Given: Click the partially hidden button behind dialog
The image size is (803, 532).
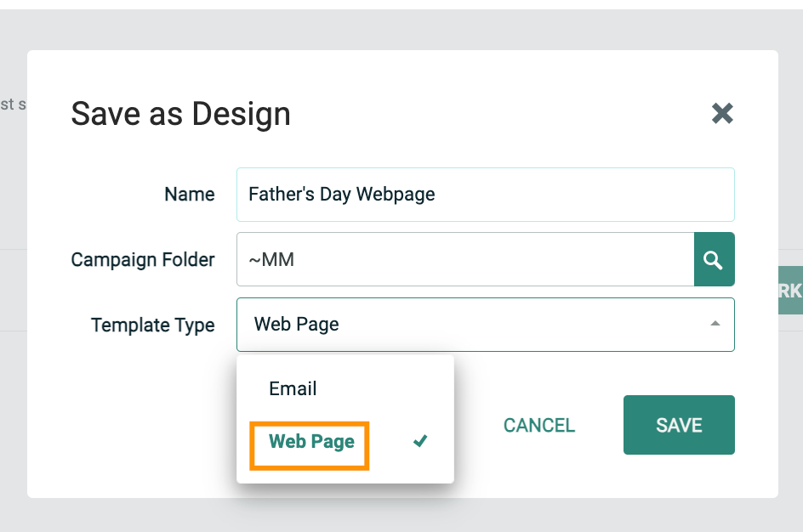Looking at the screenshot, I should pos(790,291).
